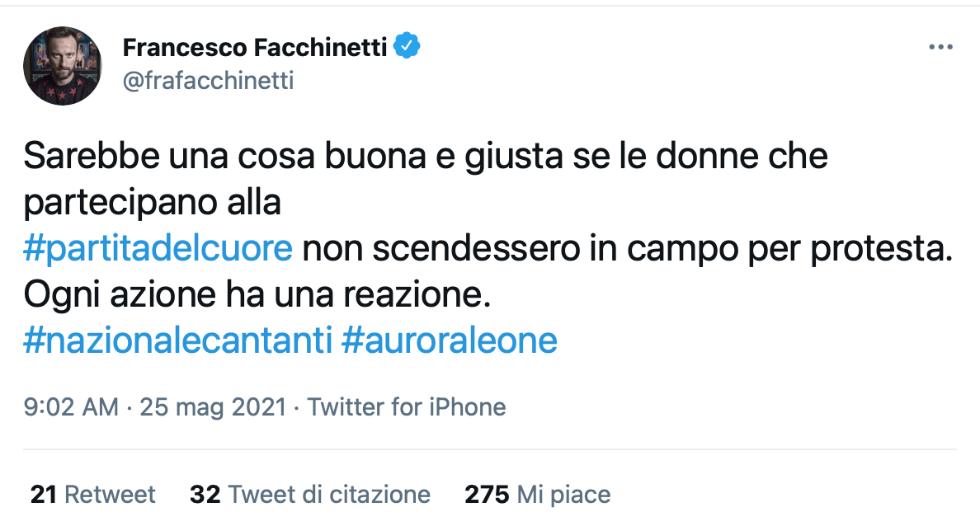Click the 25 mag 2021 date
Screen dimensions: 980x526
(x=212, y=406)
